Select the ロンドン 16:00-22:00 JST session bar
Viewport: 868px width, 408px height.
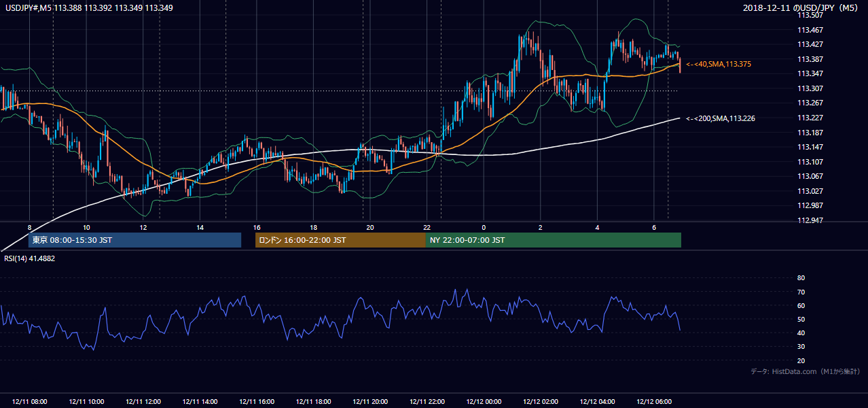click(340, 240)
